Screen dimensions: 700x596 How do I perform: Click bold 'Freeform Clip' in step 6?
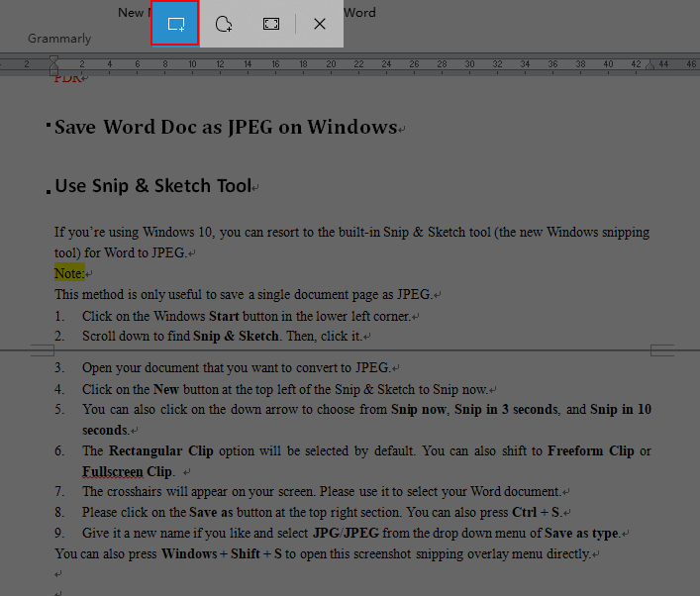point(591,450)
